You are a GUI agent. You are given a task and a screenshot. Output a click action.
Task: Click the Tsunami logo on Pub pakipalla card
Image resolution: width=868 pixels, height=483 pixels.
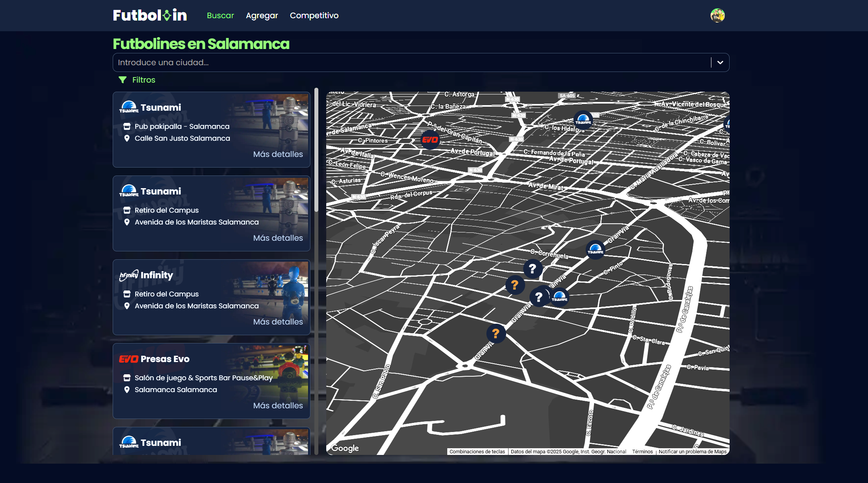129,107
